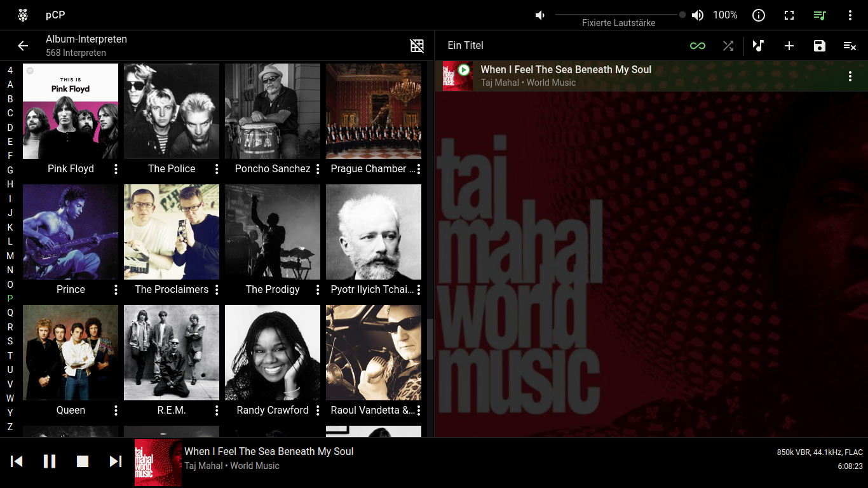Click the R.E.M. artist name
868x488 pixels.
tap(172, 410)
